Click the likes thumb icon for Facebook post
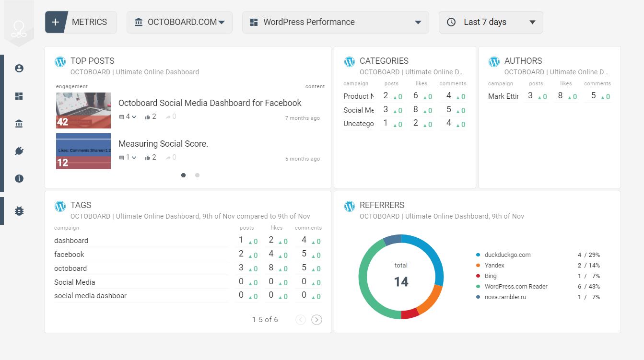 click(x=148, y=116)
